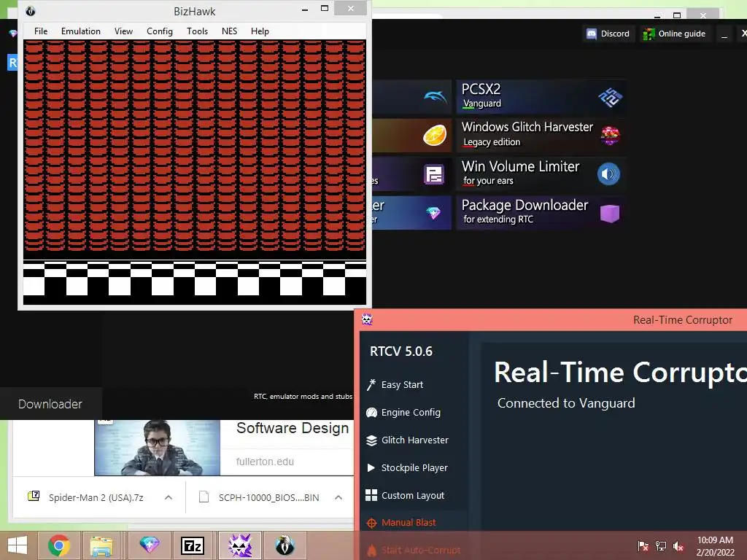Expand Spider-Man 2 (USA).7z download options
Image resolution: width=747 pixels, height=560 pixels.
coord(169,497)
